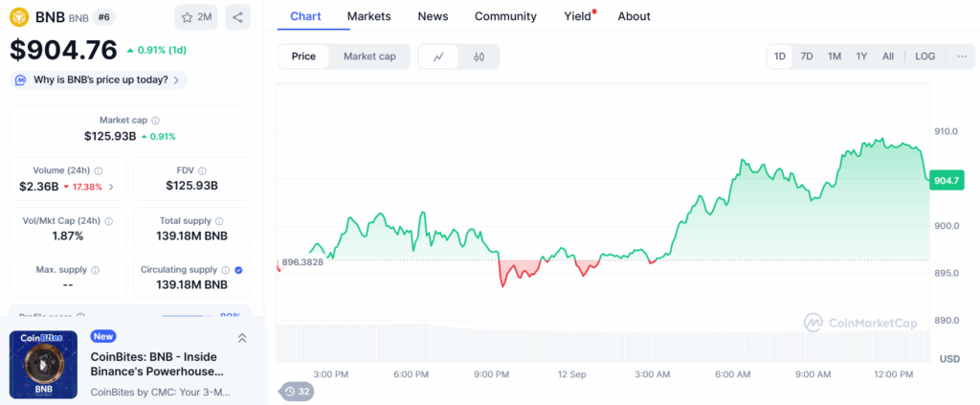Click the history clock 32 badge
This screenshot has height=405, width=980.
pyautogui.click(x=297, y=392)
